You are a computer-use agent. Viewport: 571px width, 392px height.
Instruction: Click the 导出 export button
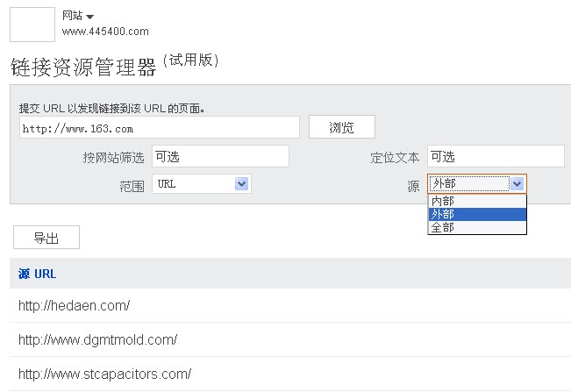tap(46, 238)
